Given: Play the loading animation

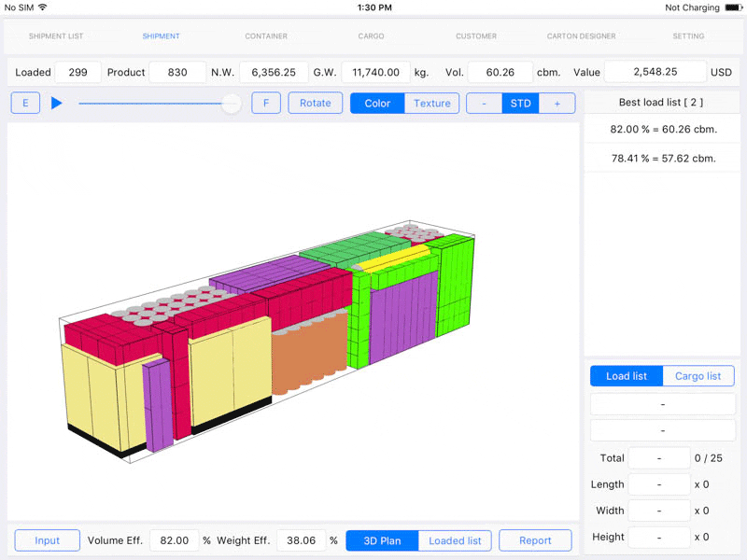Looking at the screenshot, I should pos(56,103).
